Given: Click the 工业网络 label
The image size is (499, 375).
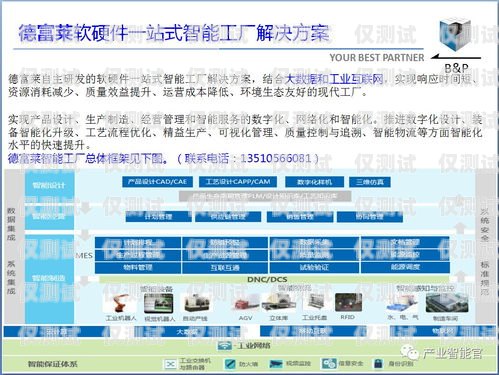Looking at the screenshot, I should 254,346.
